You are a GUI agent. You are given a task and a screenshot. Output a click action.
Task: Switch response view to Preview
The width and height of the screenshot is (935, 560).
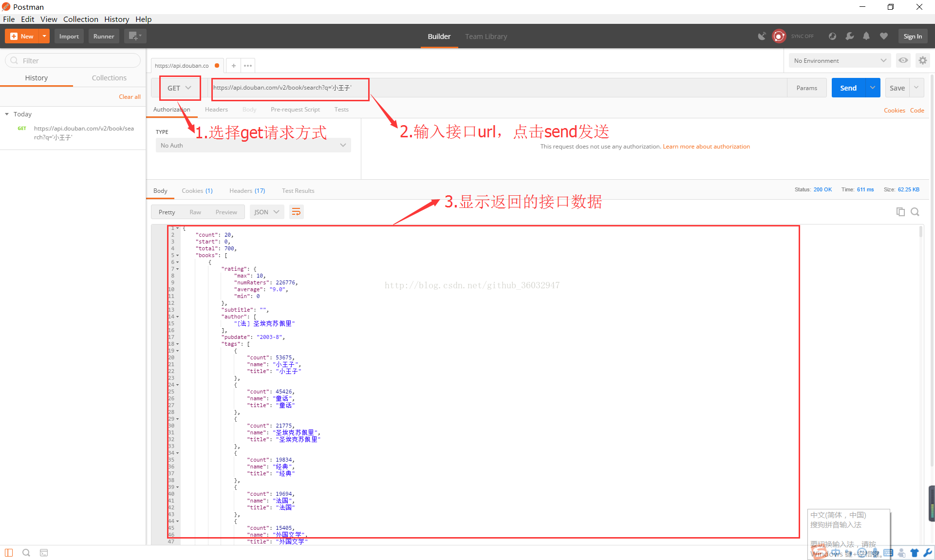226,212
